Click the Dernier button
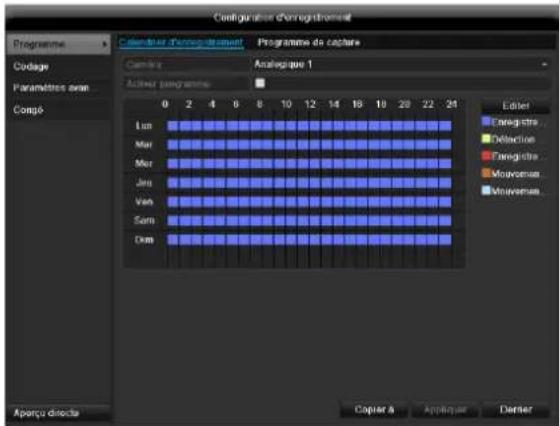 click(516, 410)
